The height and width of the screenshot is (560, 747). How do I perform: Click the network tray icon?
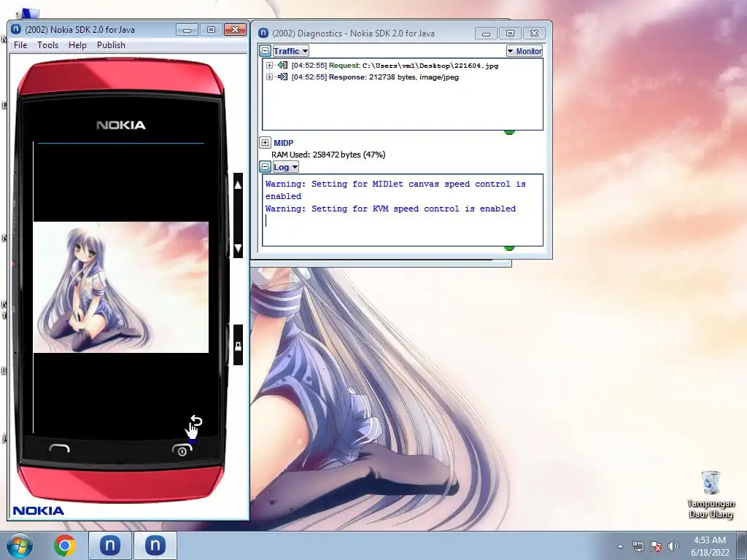[x=638, y=545]
